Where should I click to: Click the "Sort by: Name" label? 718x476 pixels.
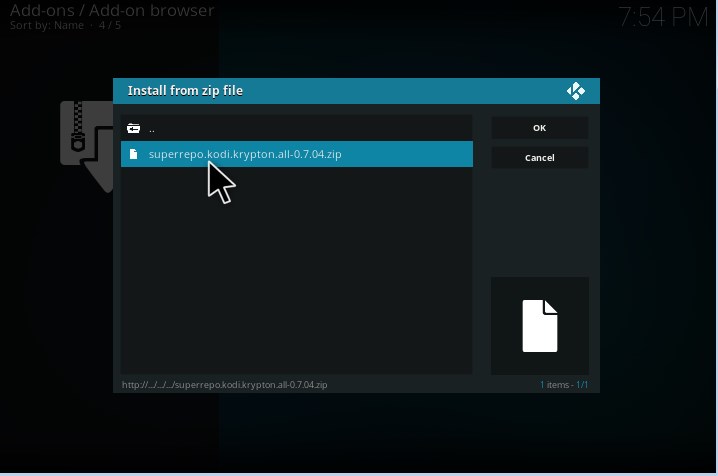tap(47, 25)
